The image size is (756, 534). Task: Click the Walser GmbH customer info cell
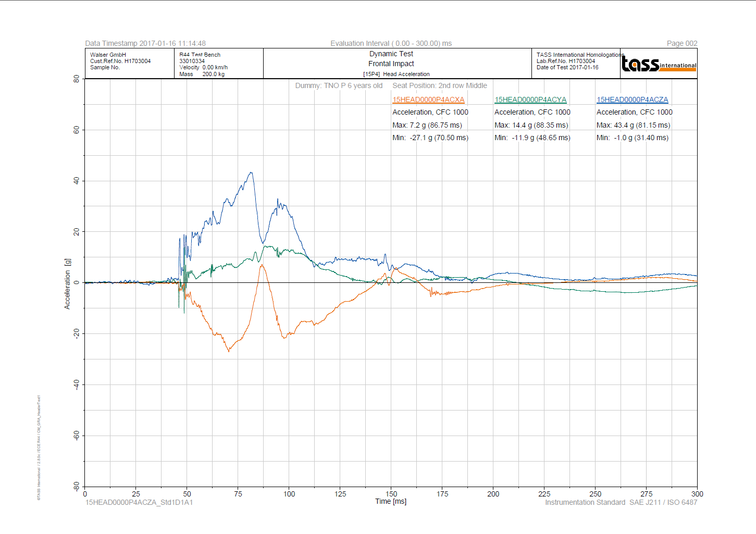coord(130,64)
